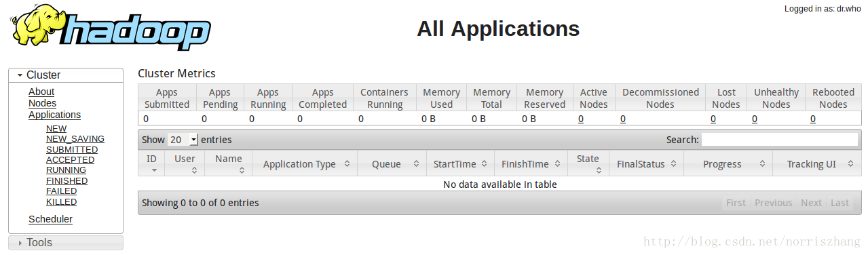
Task: Open the Active Nodes count link
Action: click(x=581, y=119)
